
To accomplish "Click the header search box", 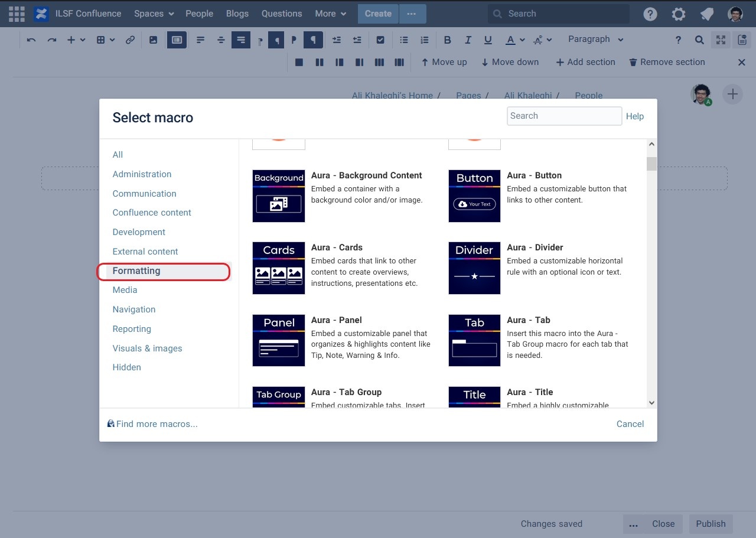I will coord(558,14).
